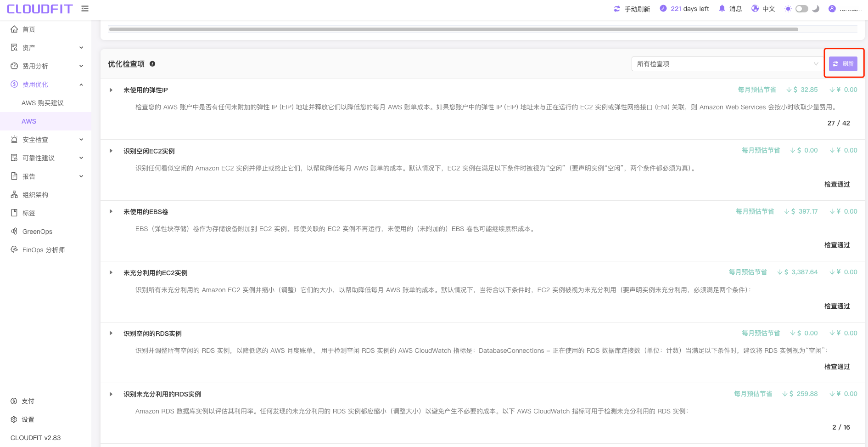Viewport: 868px width, 447px height.
Task: Click the 支付 payment icon
Action: pyautogui.click(x=14, y=401)
